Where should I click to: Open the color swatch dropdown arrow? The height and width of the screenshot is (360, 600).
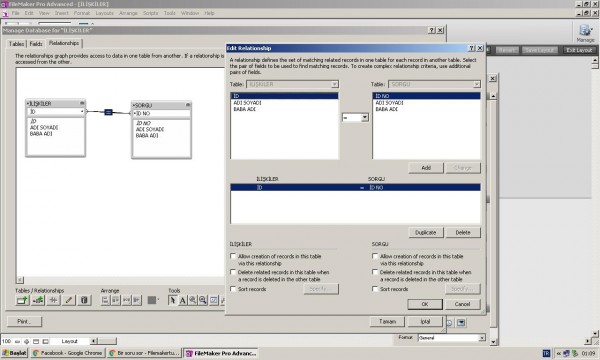(x=158, y=300)
